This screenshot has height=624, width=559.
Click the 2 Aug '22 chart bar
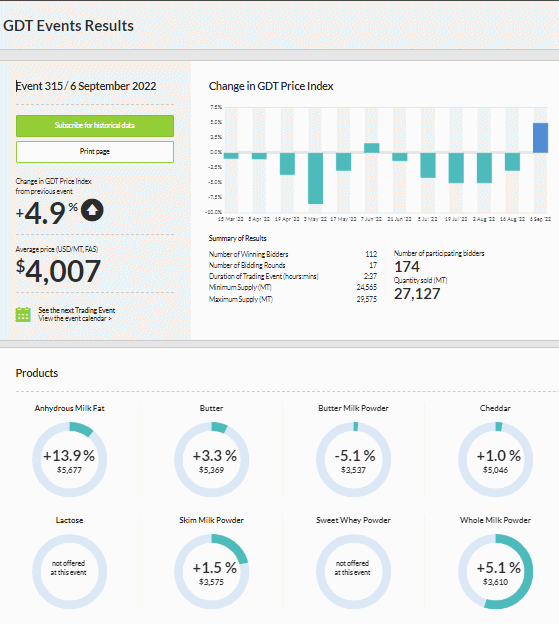tap(484, 168)
